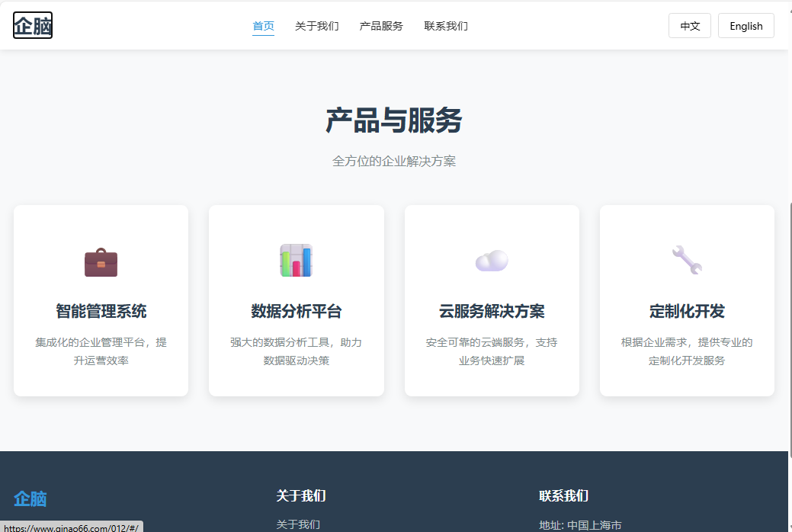The width and height of the screenshot is (792, 532).
Task: Go to 关于我们 in top navigation
Action: (316, 26)
